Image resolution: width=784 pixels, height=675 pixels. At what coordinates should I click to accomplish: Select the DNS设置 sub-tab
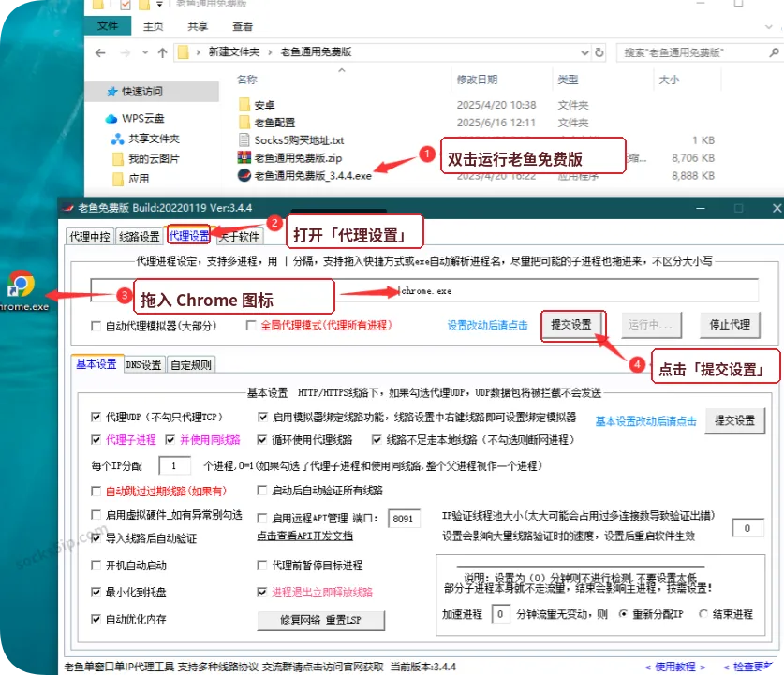143,365
